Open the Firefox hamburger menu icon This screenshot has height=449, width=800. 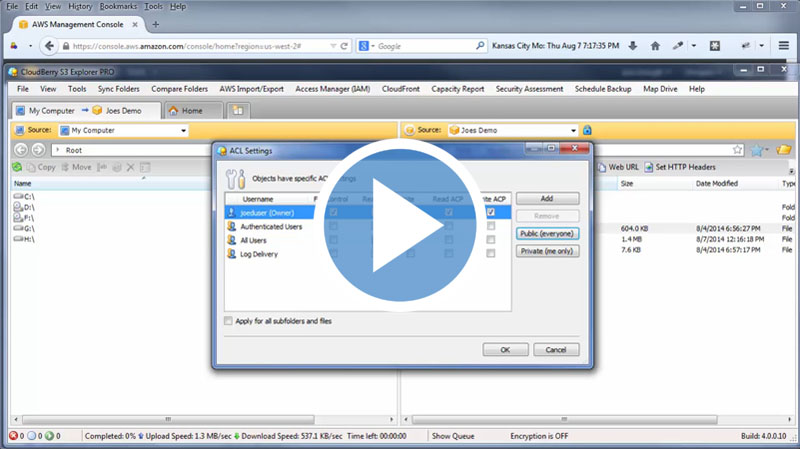(x=783, y=46)
